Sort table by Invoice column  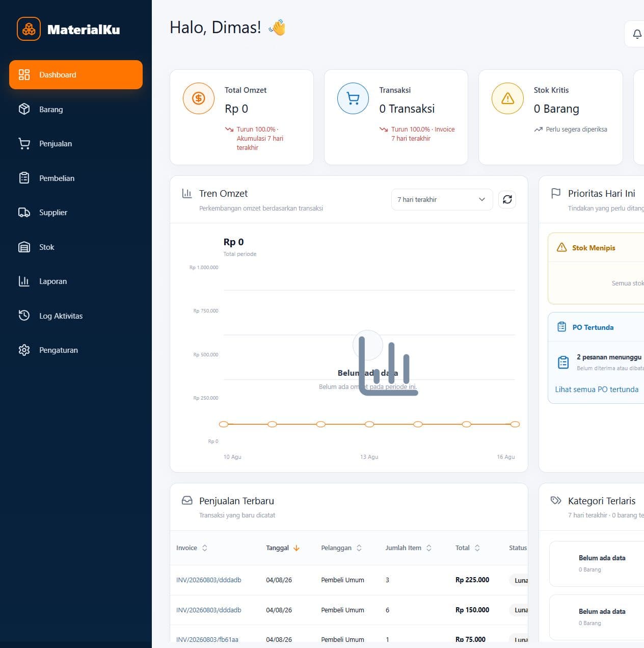192,548
